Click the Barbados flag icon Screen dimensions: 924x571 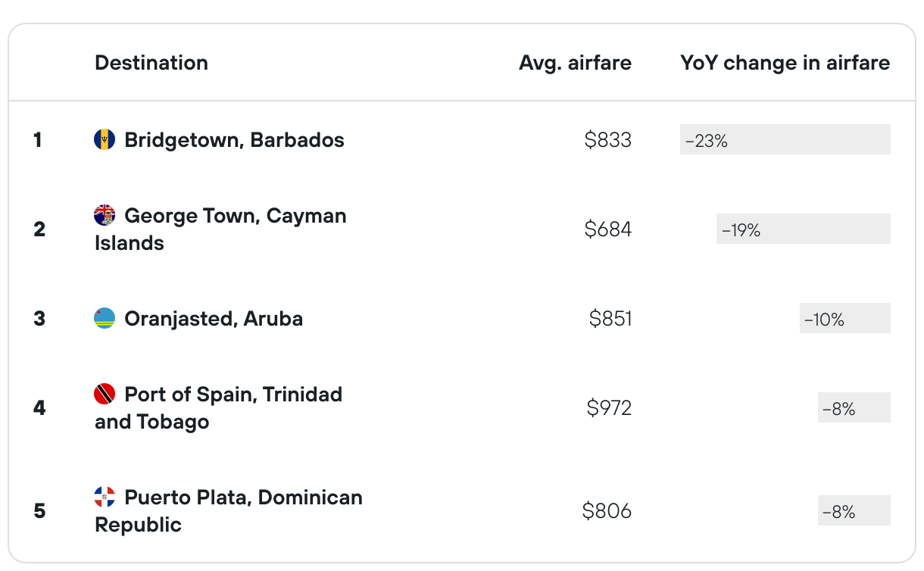click(x=105, y=139)
